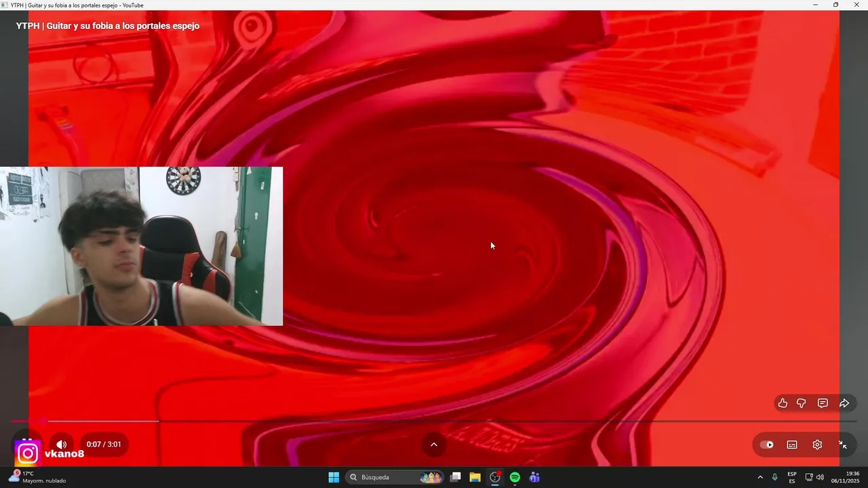Open the network tray icon

pyautogui.click(x=809, y=477)
